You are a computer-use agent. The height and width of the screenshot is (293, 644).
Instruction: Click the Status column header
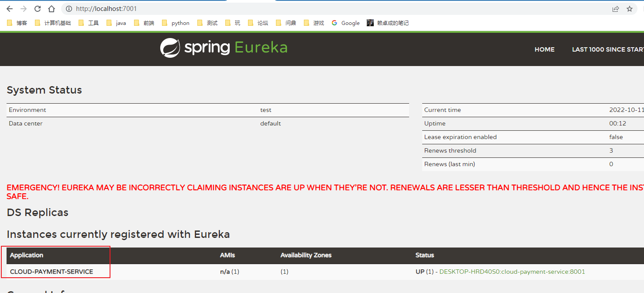[425, 255]
